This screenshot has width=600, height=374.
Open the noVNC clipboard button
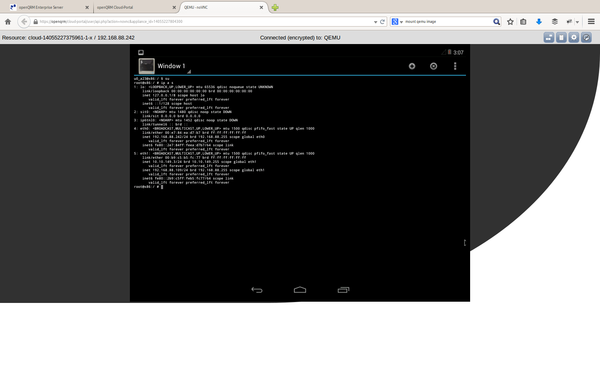coord(561,38)
